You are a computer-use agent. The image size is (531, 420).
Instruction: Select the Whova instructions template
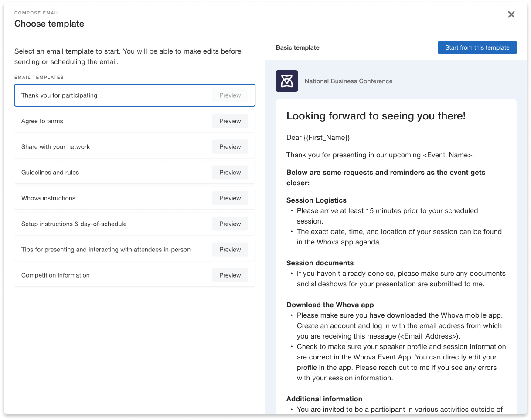click(48, 198)
